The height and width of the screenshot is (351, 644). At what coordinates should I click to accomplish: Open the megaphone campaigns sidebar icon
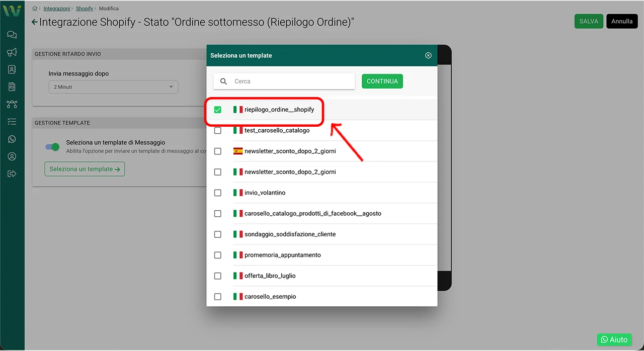tap(12, 52)
